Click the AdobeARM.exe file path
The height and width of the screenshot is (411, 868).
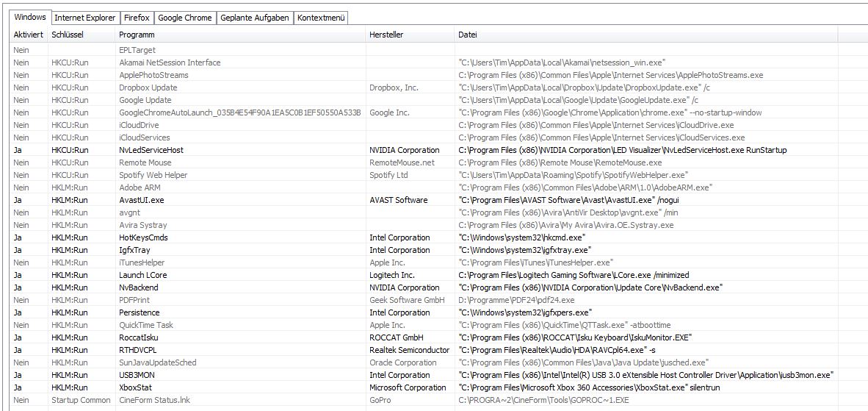[x=586, y=187]
